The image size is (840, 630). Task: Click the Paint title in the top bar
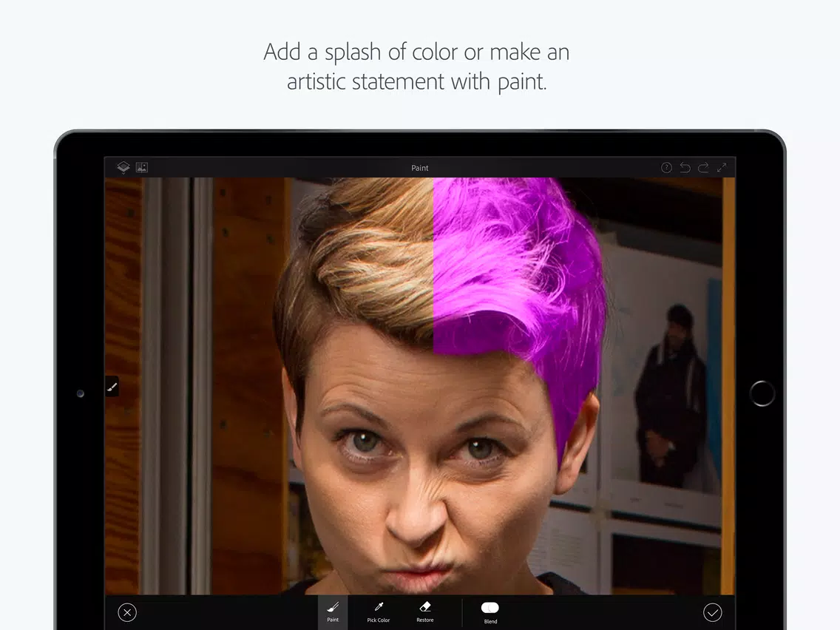tap(420, 168)
